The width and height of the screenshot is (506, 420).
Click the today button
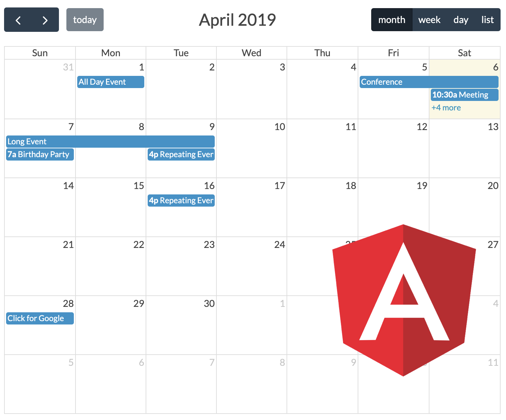point(85,20)
